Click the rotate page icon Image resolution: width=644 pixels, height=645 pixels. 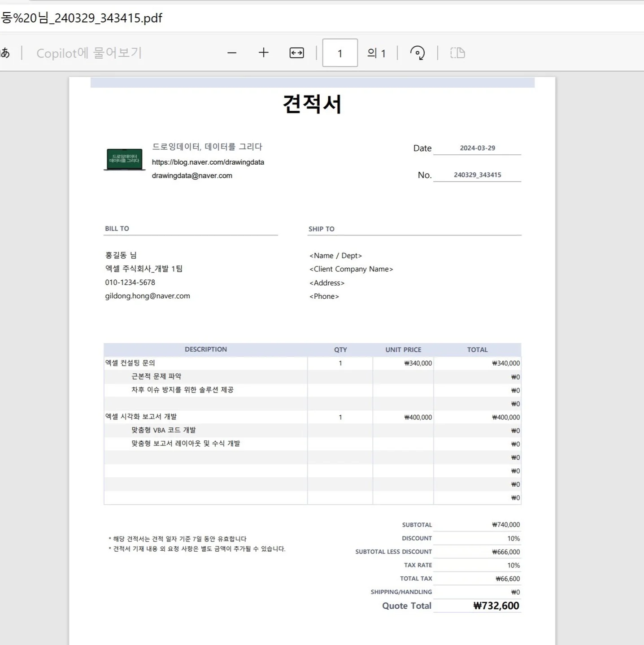click(x=418, y=53)
